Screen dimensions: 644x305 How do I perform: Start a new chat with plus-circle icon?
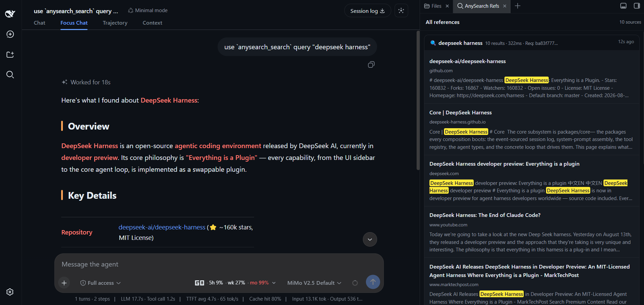(10, 34)
